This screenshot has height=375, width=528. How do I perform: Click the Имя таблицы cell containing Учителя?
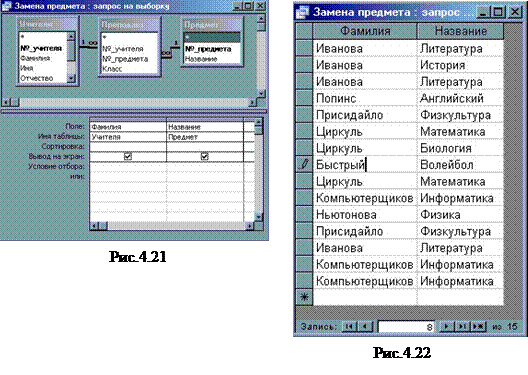click(x=128, y=137)
